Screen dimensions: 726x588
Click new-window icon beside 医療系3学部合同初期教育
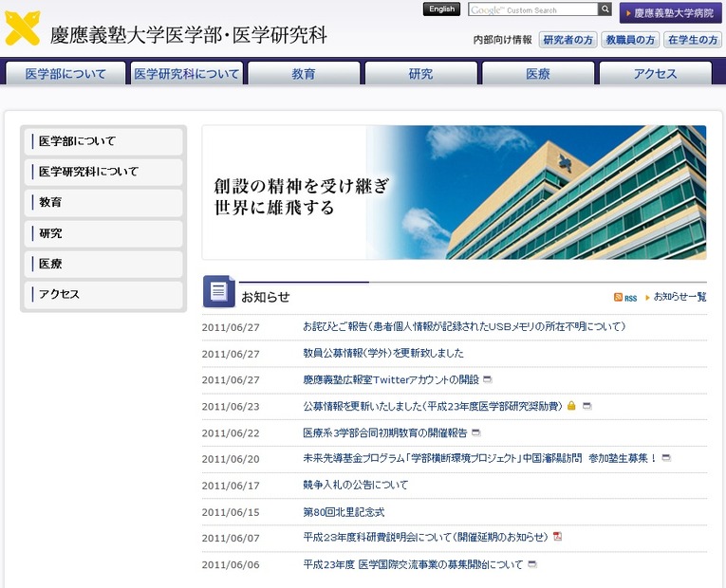pos(476,432)
